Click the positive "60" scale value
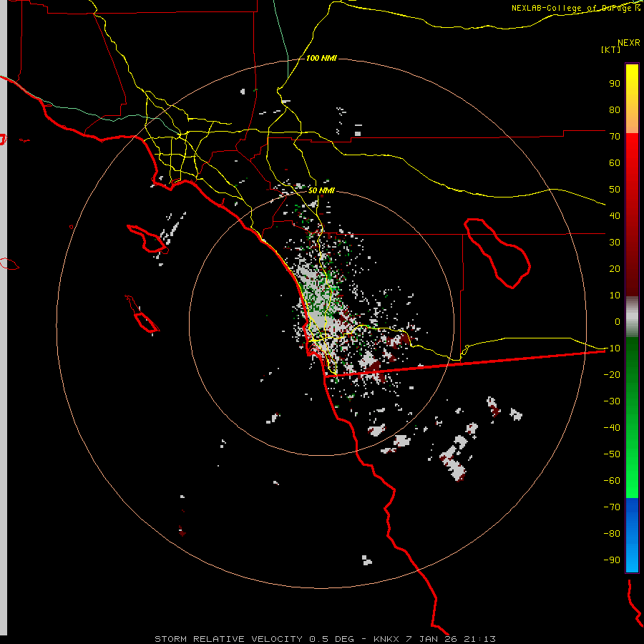The height and width of the screenshot is (644, 644). (x=615, y=163)
